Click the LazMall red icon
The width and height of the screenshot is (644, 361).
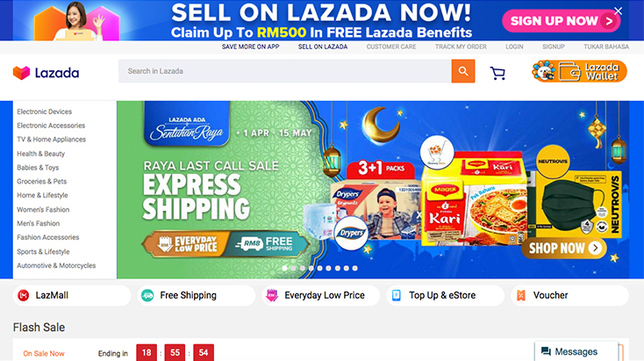(x=24, y=295)
